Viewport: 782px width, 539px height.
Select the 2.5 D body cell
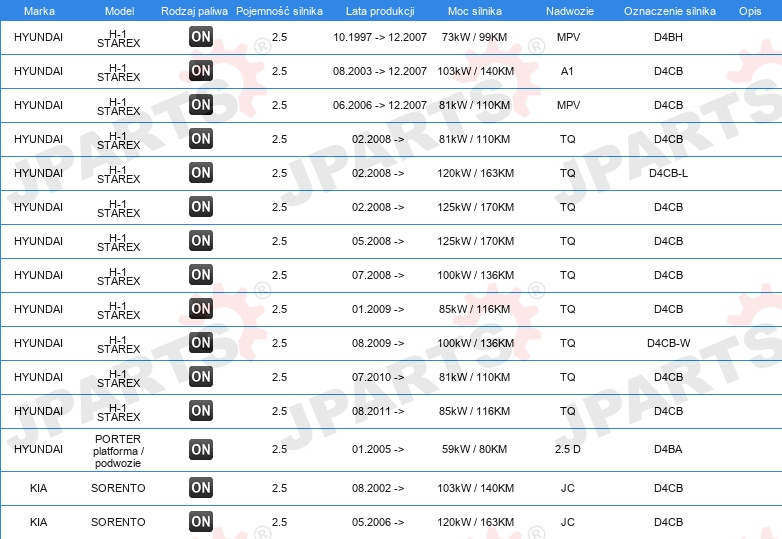pyautogui.click(x=568, y=449)
